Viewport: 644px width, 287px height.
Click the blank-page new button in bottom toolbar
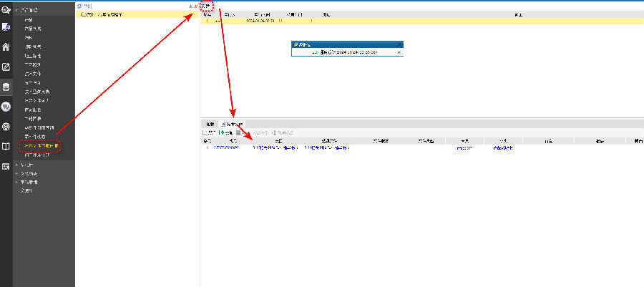[210, 132]
